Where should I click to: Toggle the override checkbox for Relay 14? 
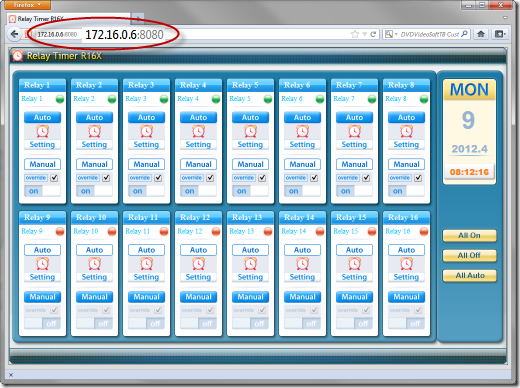(314, 310)
